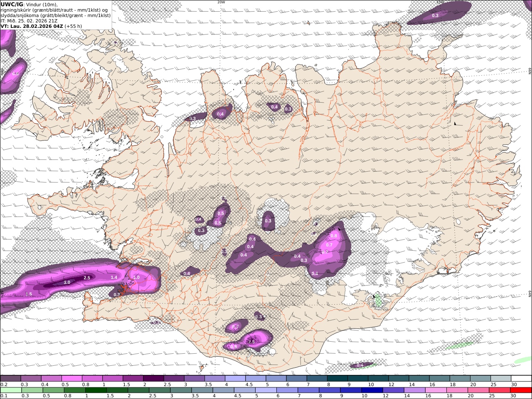The image size is (532, 399).
Task: Click the '1.4' value in the western snow band
Action: pos(114,277)
